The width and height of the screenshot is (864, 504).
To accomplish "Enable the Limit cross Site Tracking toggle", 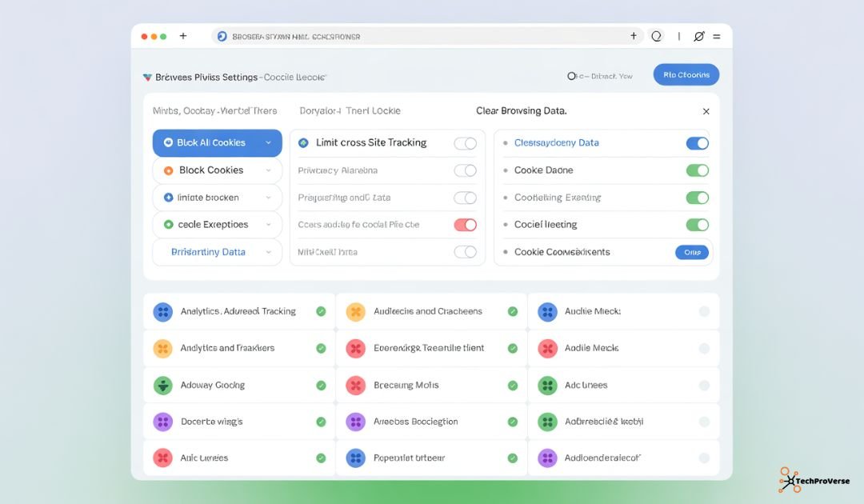I will [466, 142].
